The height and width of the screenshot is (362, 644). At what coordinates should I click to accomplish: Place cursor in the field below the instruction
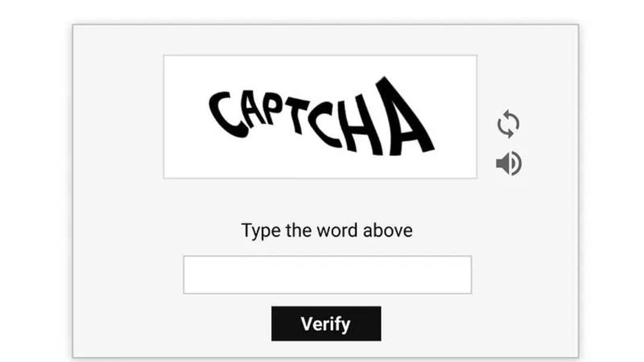click(x=328, y=274)
